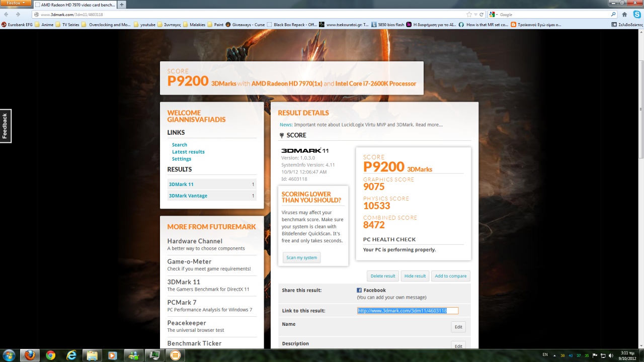Open Chrome from taskbar

[50, 355]
